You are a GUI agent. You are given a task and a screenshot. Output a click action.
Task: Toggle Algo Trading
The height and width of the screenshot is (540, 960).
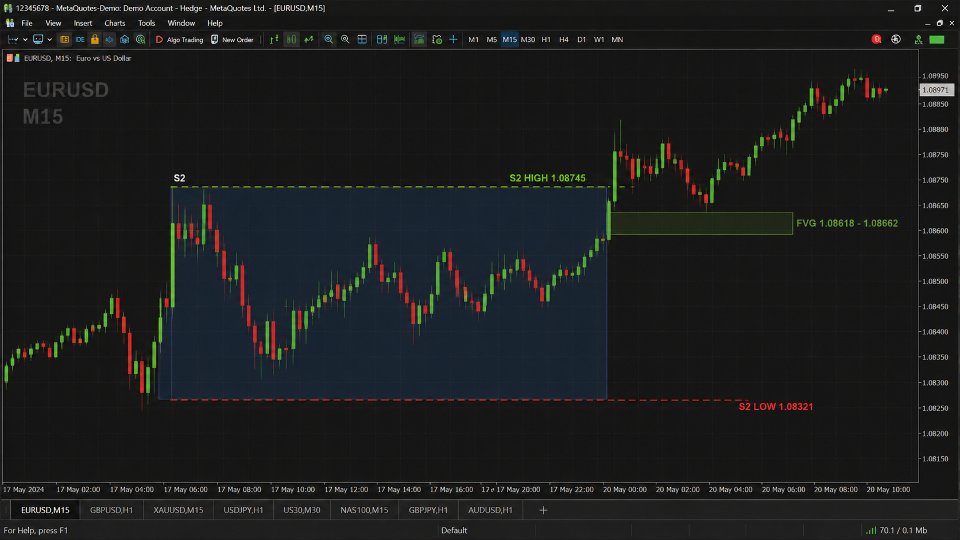[179, 39]
